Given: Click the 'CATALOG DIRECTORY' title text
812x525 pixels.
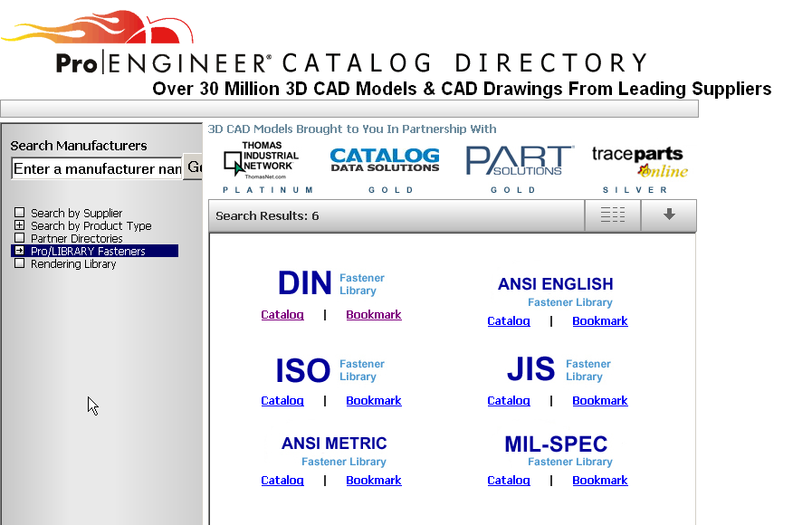Looking at the screenshot, I should coord(465,62).
